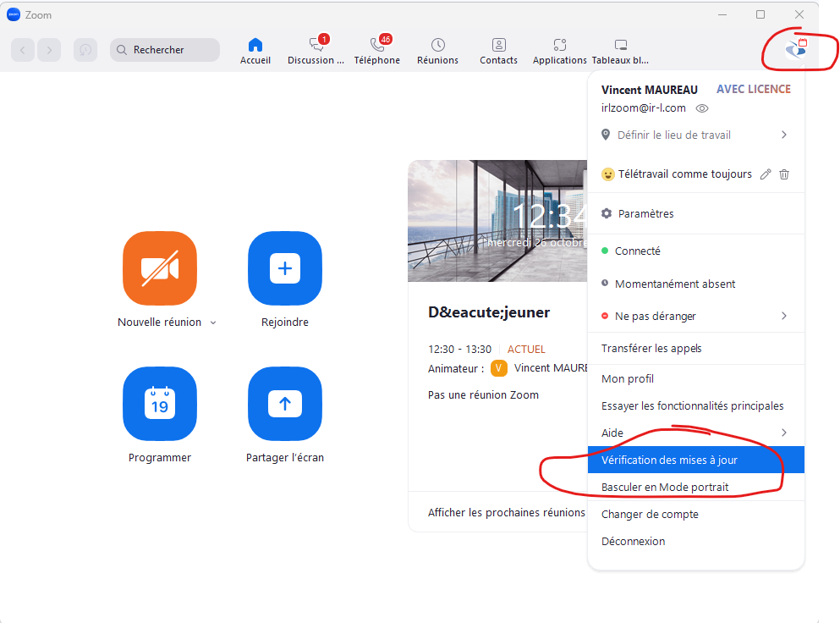Set status to Connecté

point(696,251)
